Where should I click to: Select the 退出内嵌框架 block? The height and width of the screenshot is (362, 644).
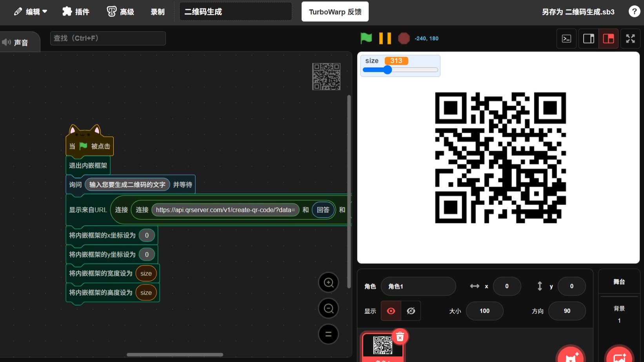pyautogui.click(x=88, y=166)
